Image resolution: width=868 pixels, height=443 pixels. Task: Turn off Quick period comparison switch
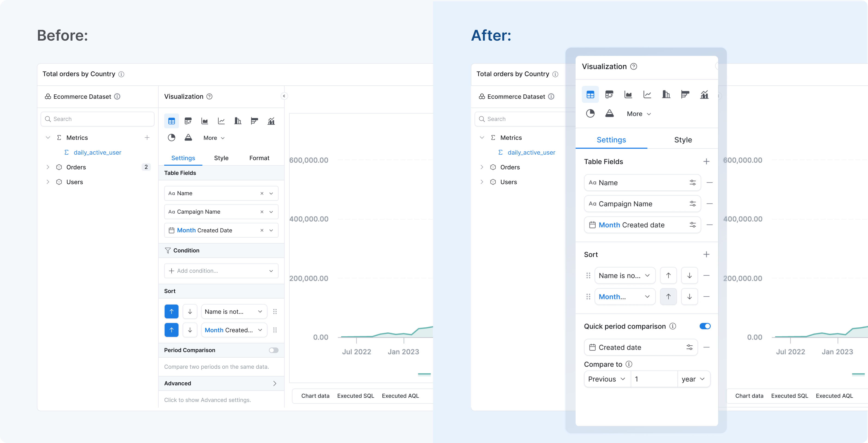[705, 326]
